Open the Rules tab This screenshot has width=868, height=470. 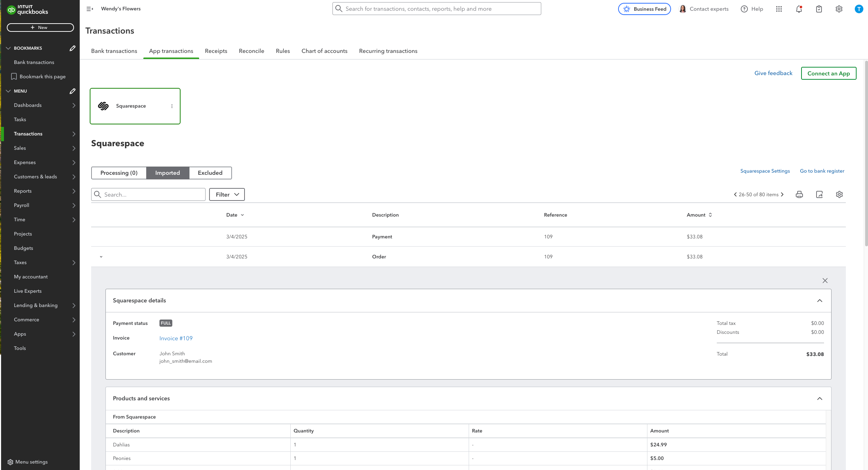283,51
